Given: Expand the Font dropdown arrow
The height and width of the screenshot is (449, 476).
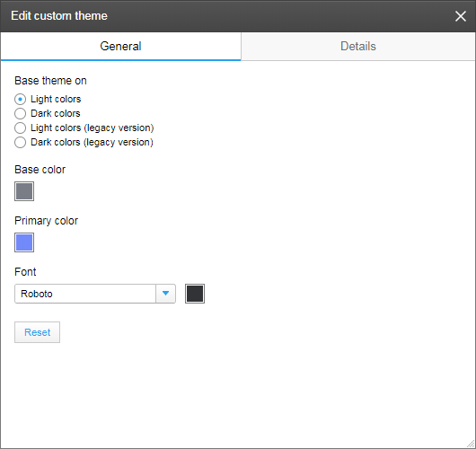Looking at the screenshot, I should (166, 294).
